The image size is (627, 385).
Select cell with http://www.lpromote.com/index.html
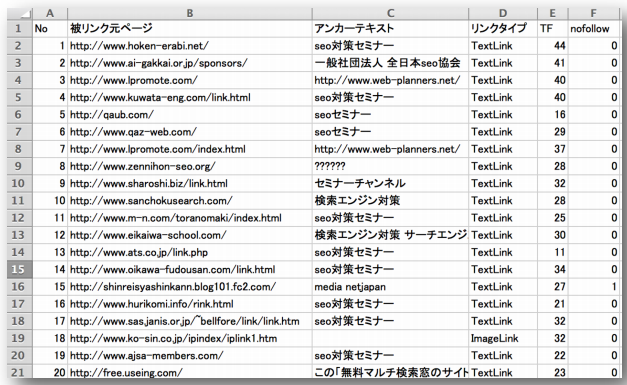pyautogui.click(x=190, y=149)
